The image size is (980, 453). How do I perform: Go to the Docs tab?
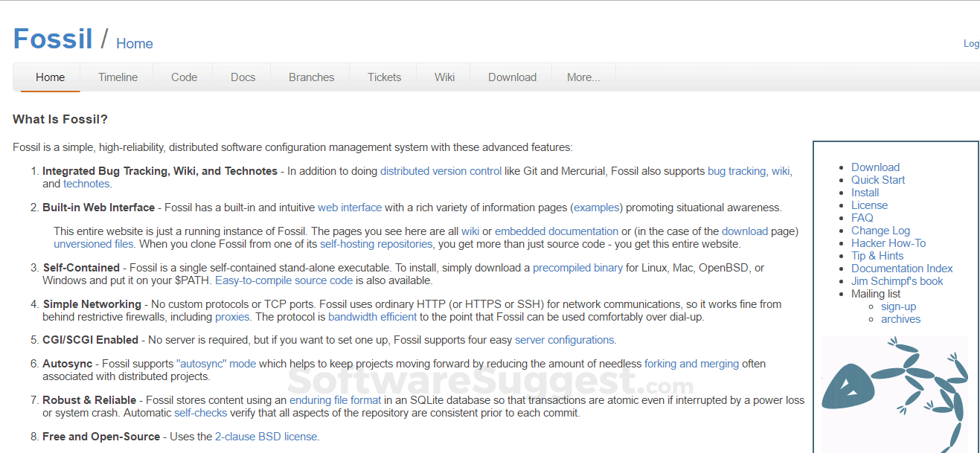pos(243,77)
